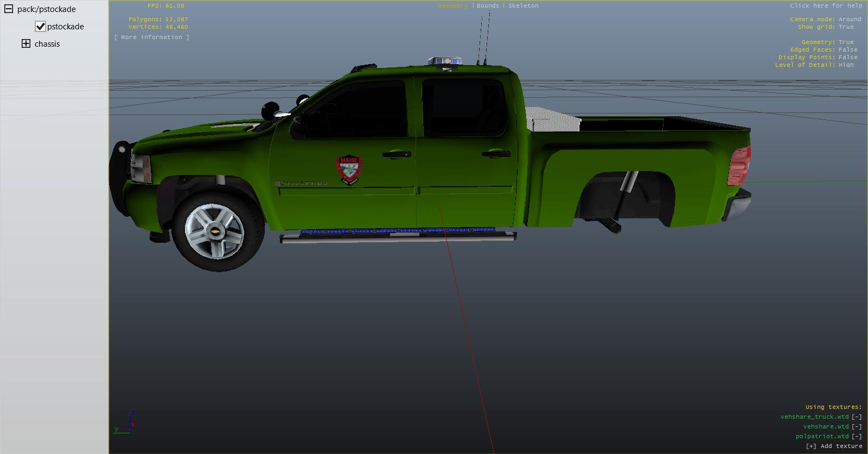
Task: Toggle the Show grid setting
Action: 846,27
